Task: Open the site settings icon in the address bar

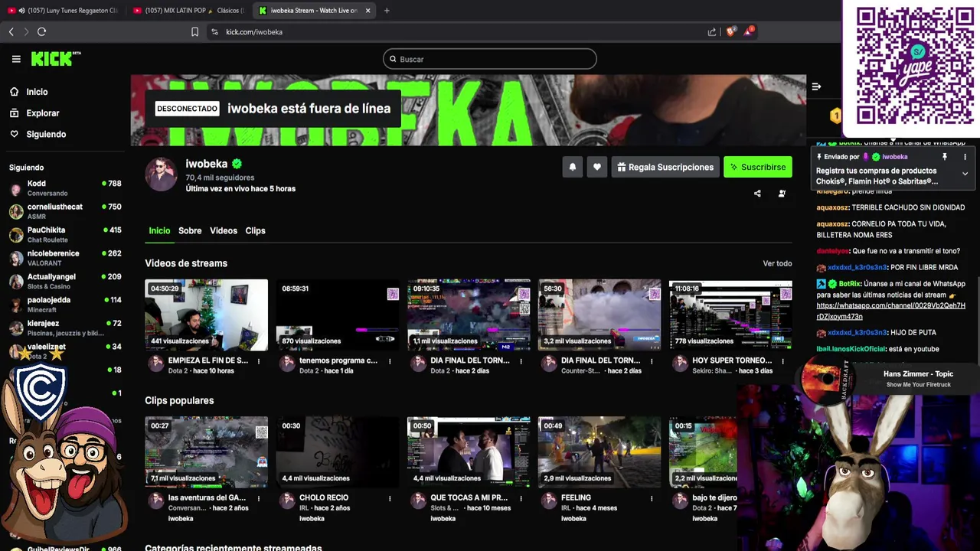Action: coord(214,32)
